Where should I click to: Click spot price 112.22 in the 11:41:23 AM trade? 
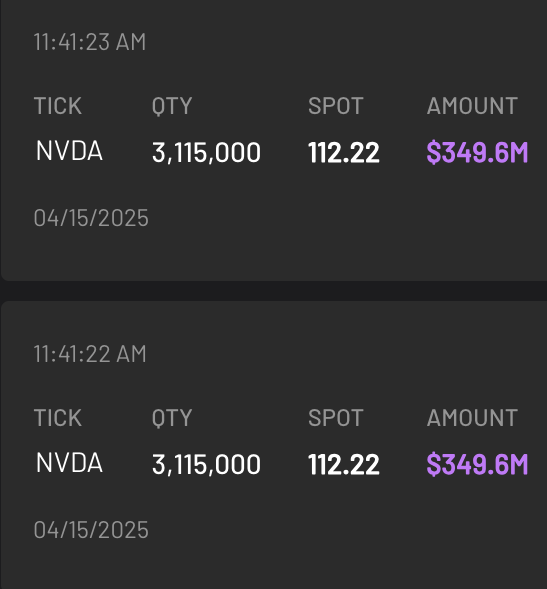click(344, 152)
